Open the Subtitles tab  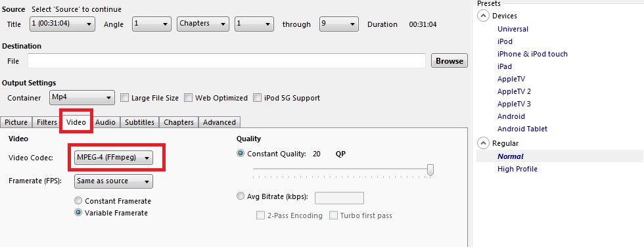(139, 122)
